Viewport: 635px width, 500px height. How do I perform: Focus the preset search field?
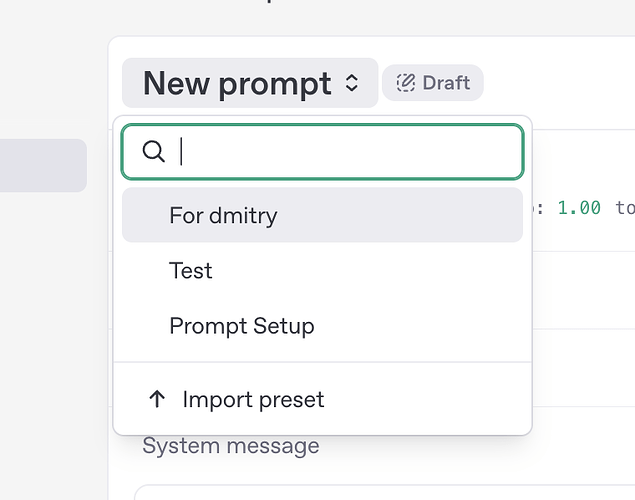pos(340,152)
